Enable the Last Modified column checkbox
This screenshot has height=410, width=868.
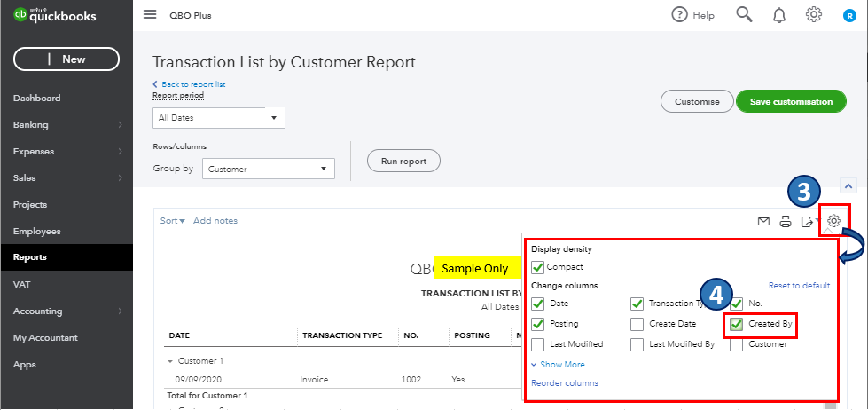(538, 344)
